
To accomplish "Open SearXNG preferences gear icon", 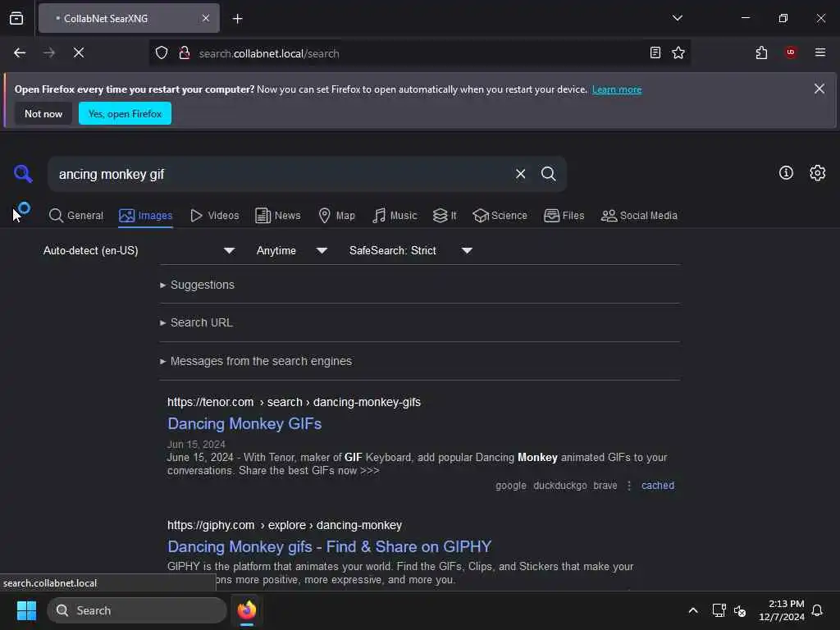I will [818, 172].
